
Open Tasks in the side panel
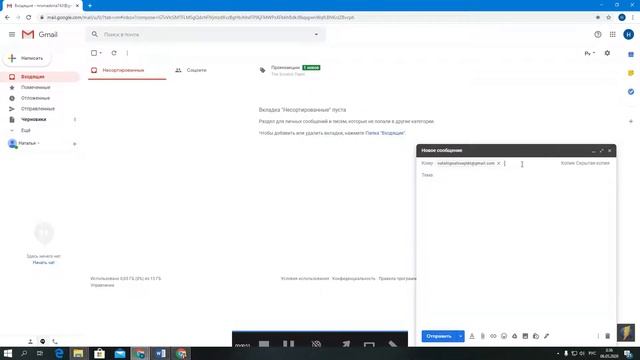[x=631, y=92]
